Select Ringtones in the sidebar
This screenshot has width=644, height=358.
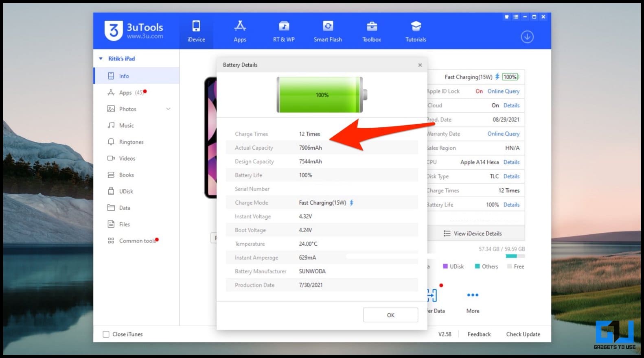(137, 142)
